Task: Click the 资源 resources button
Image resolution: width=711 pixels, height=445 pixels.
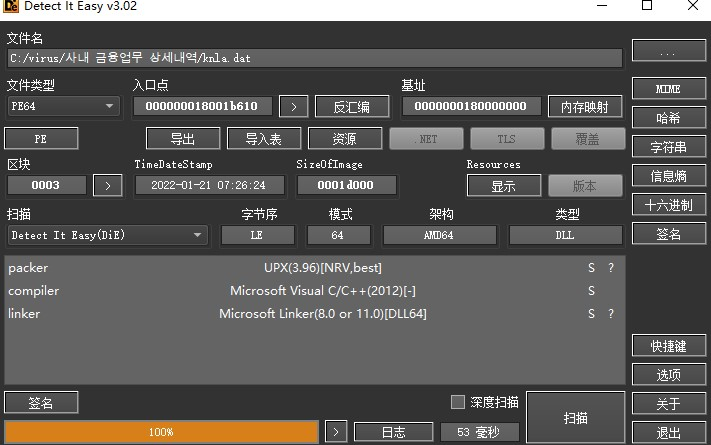Action: (345, 139)
